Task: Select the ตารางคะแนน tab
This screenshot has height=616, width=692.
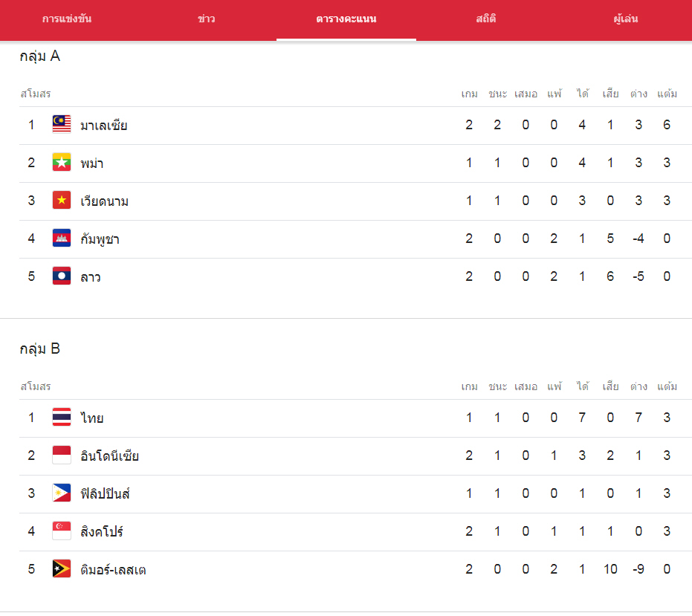Action: (x=346, y=19)
